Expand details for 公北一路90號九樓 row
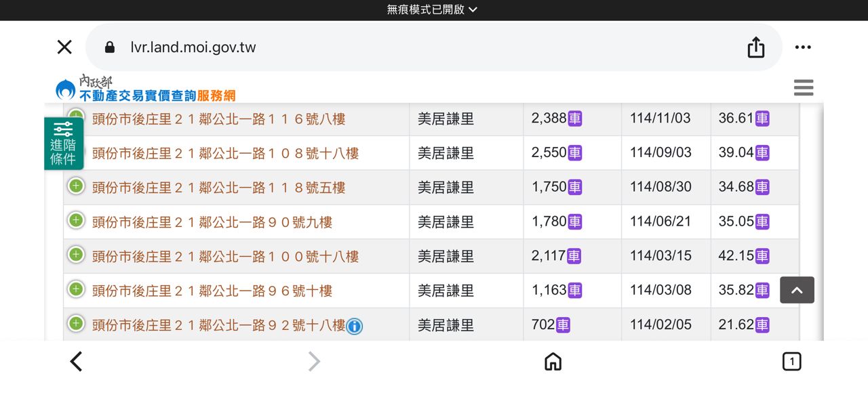This screenshot has width=868, height=399. pos(76,220)
